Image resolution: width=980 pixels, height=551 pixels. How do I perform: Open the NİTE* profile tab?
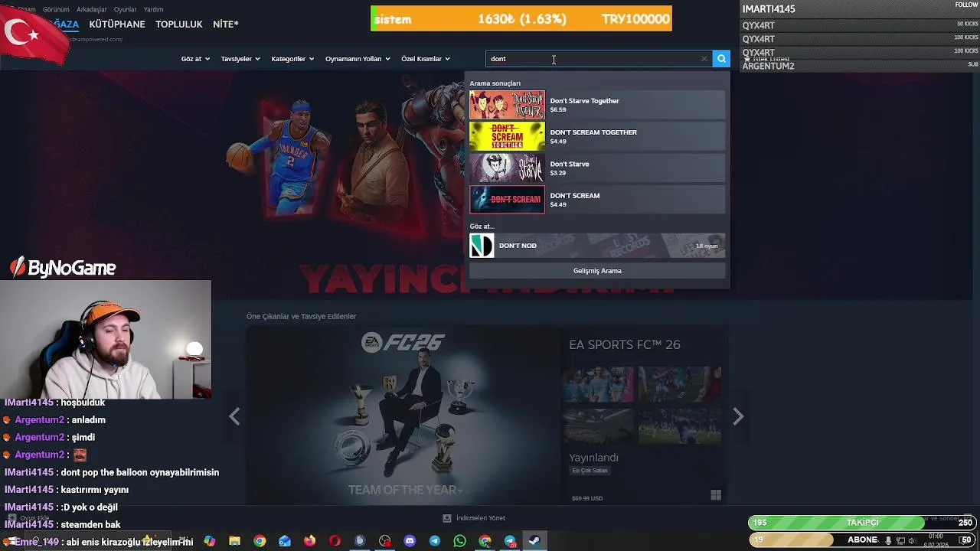tap(225, 24)
